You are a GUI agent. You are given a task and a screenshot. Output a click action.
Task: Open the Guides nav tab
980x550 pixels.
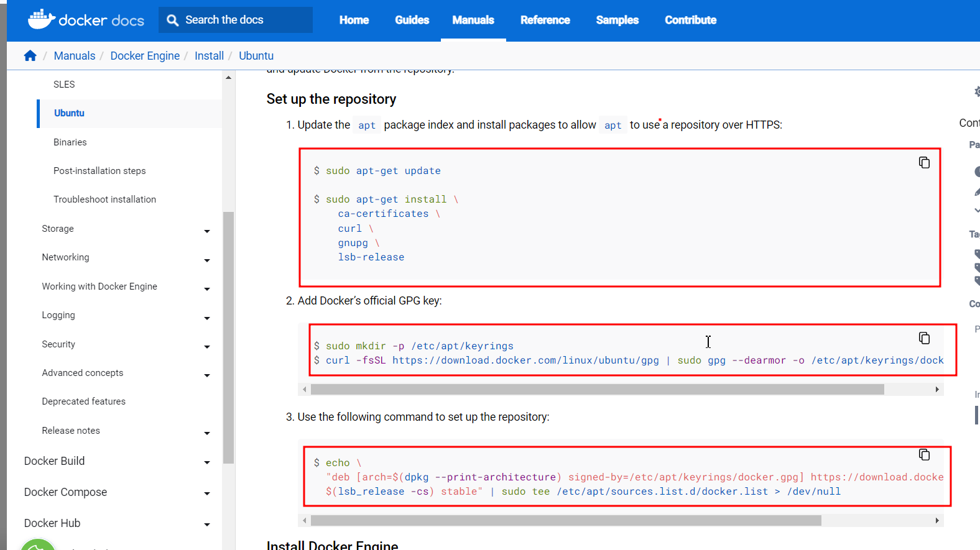pyautogui.click(x=412, y=20)
